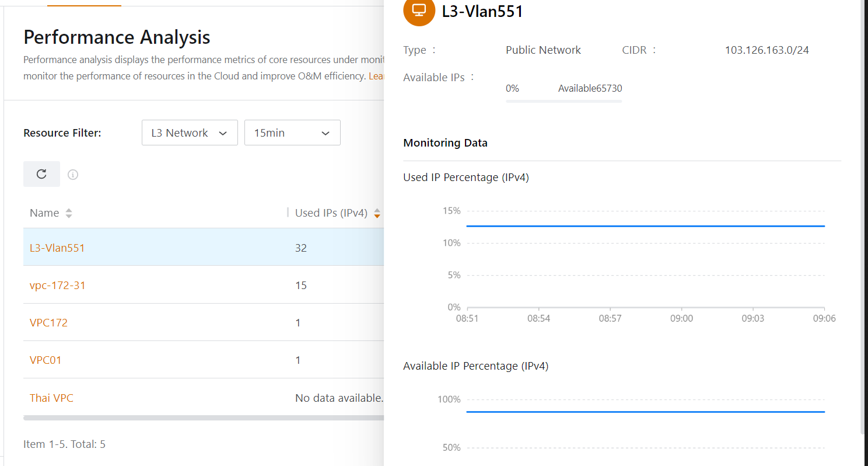This screenshot has width=868, height=466.
Task: Open the L3 Network resource dropdown
Action: pyautogui.click(x=189, y=133)
